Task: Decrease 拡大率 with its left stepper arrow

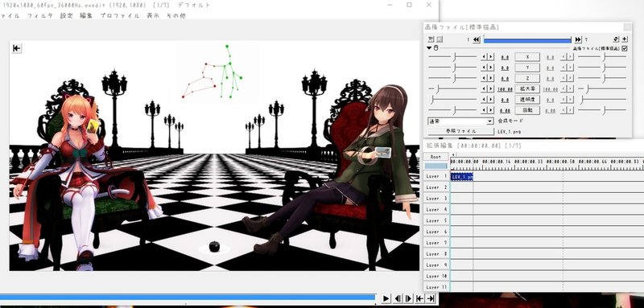Action: coord(485,88)
